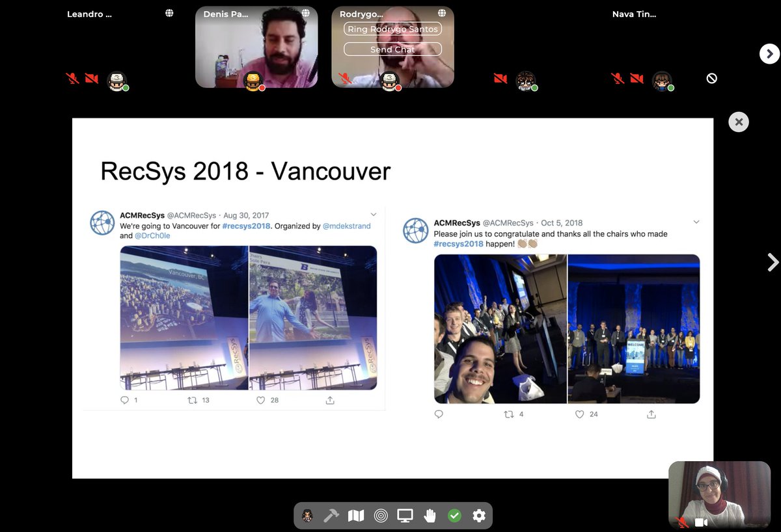Screen dimensions: 781x532
Task: Click @DrCh0le mention link
Action: click(x=153, y=235)
